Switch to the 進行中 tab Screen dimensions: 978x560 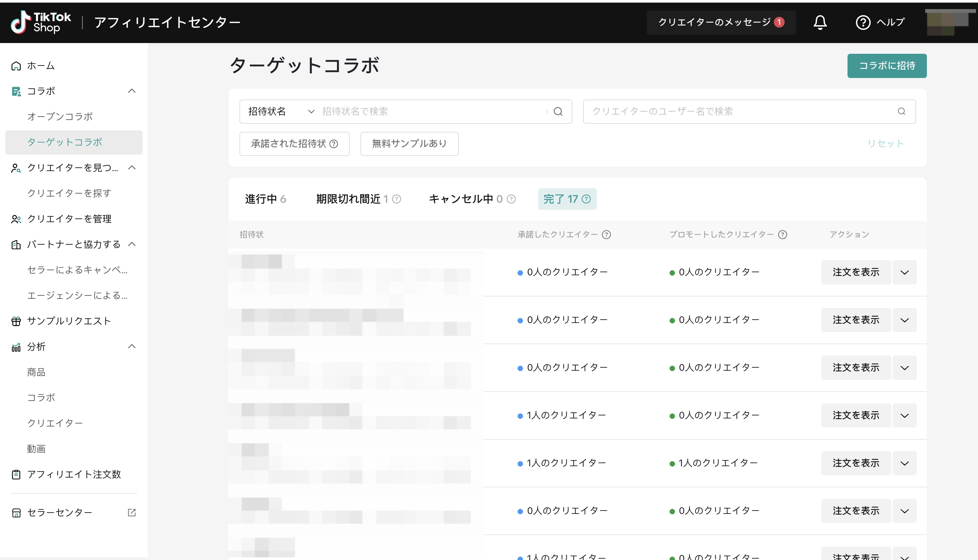pyautogui.click(x=265, y=199)
